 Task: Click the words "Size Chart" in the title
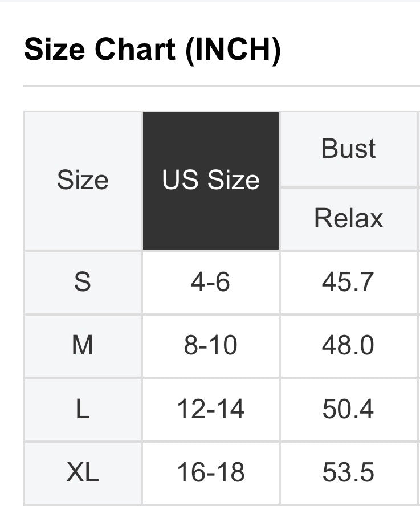(100, 50)
